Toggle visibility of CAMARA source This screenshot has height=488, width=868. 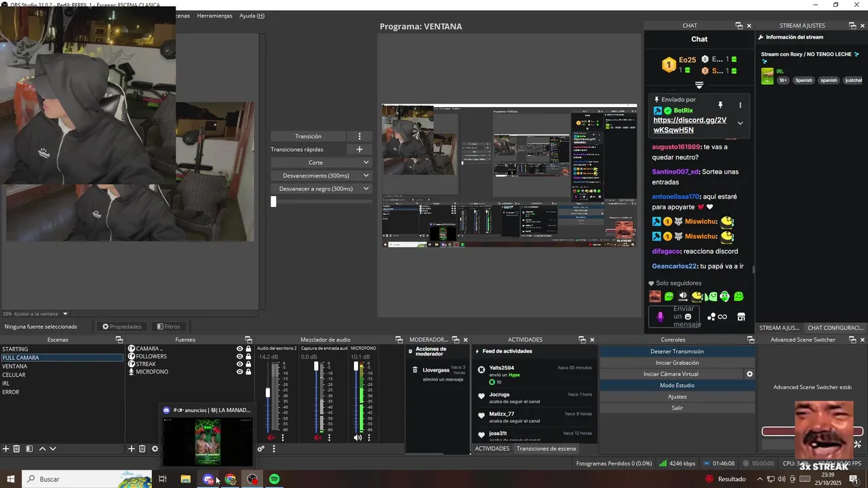tap(239, 349)
